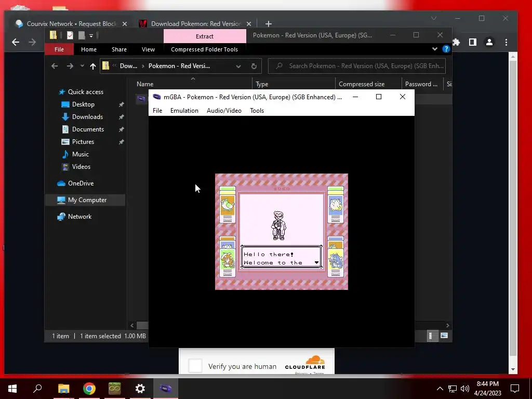Open Downloads in navigation pane
This screenshot has width=532, height=399.
click(87, 117)
